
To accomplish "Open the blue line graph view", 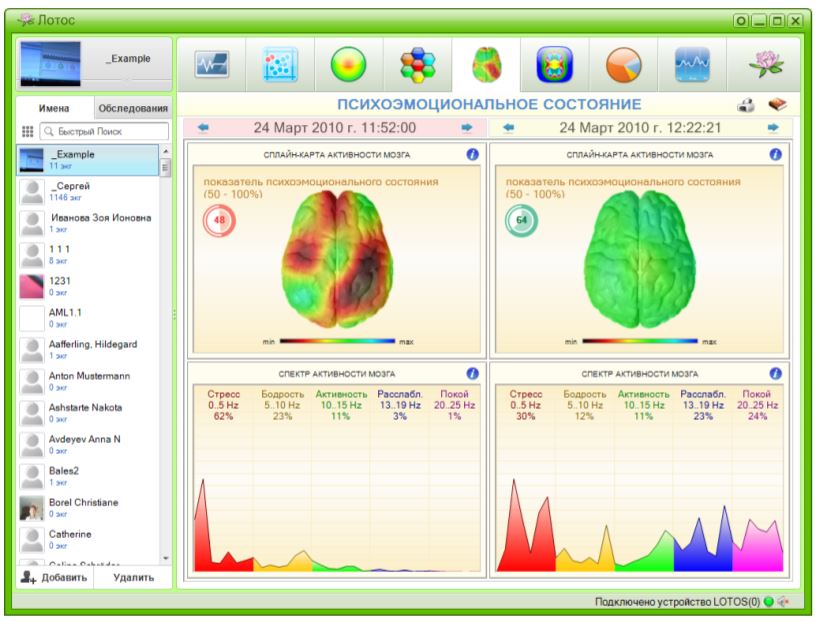I will [x=692, y=65].
